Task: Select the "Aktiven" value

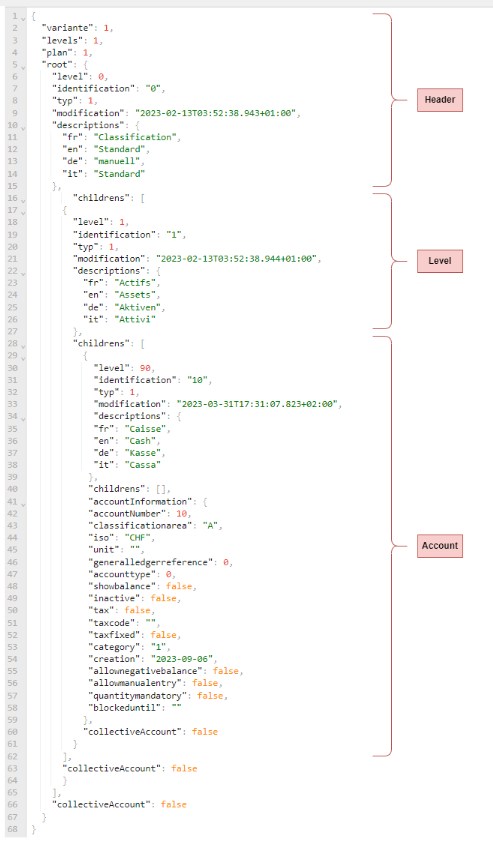Action: pyautogui.click(x=137, y=307)
